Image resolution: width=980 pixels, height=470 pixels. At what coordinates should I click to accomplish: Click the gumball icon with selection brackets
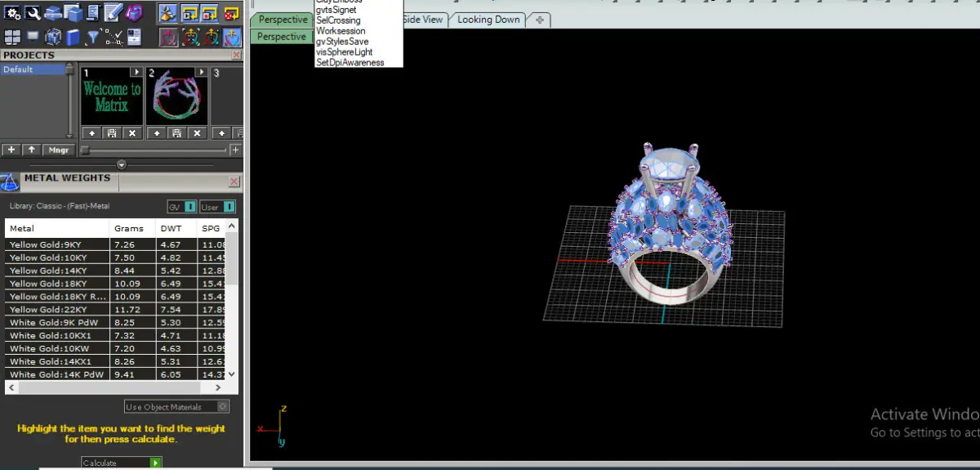coord(189,37)
